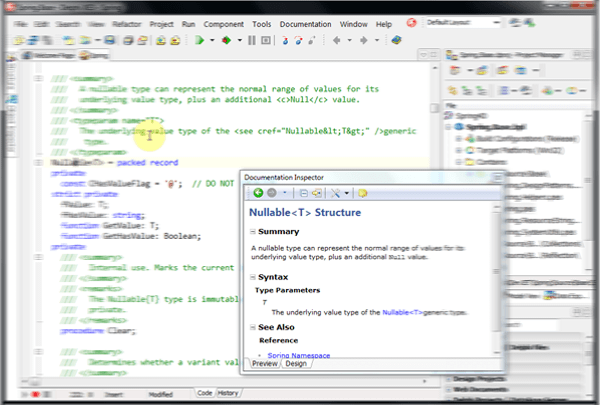This screenshot has width=600, height=405.
Task: Click the code editor horizontal scrollbar thumb
Action: (35, 381)
